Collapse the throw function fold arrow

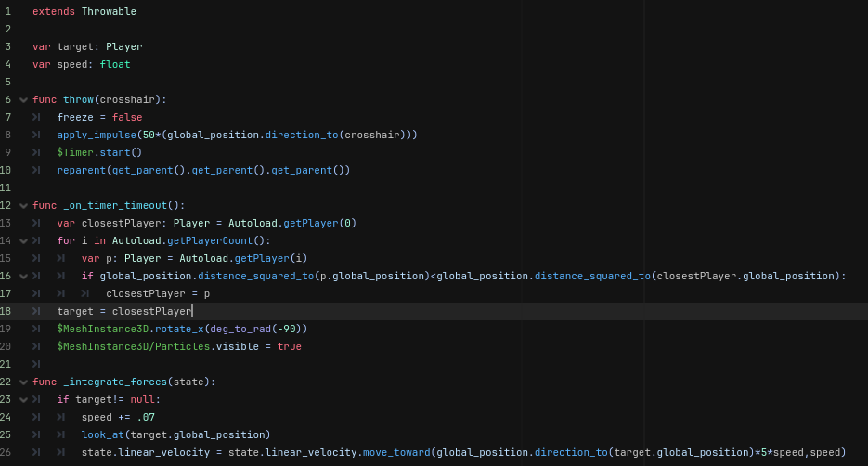[x=23, y=99]
